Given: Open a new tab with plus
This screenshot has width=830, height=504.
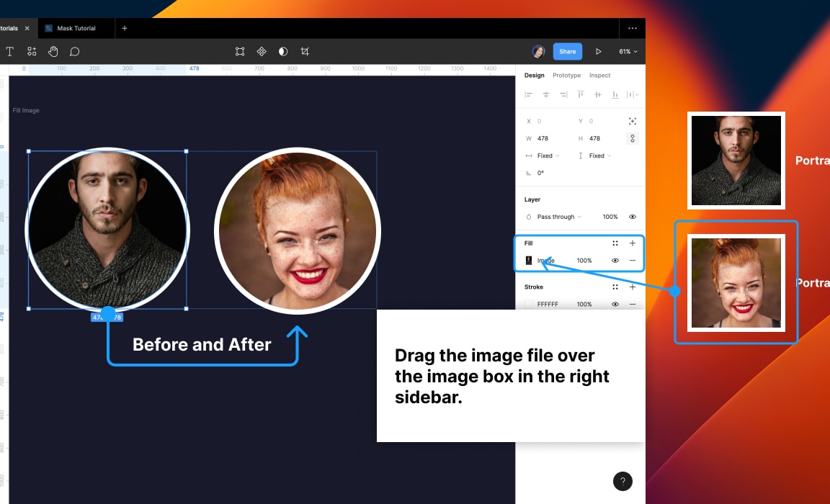Looking at the screenshot, I should (125, 29).
